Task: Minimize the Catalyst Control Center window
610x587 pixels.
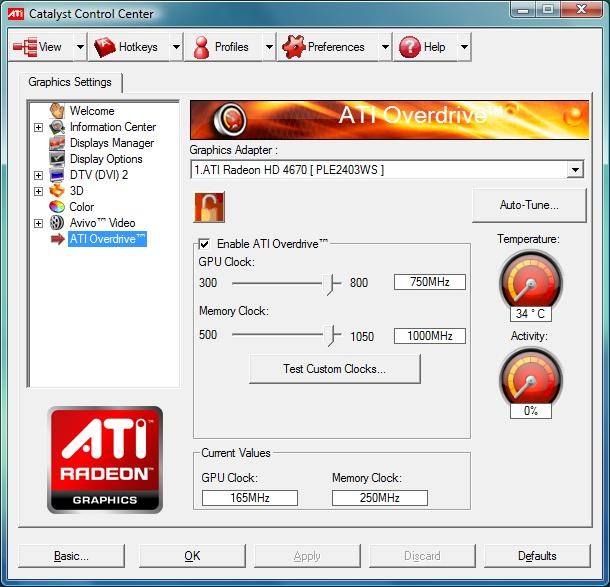Action: 523,9
